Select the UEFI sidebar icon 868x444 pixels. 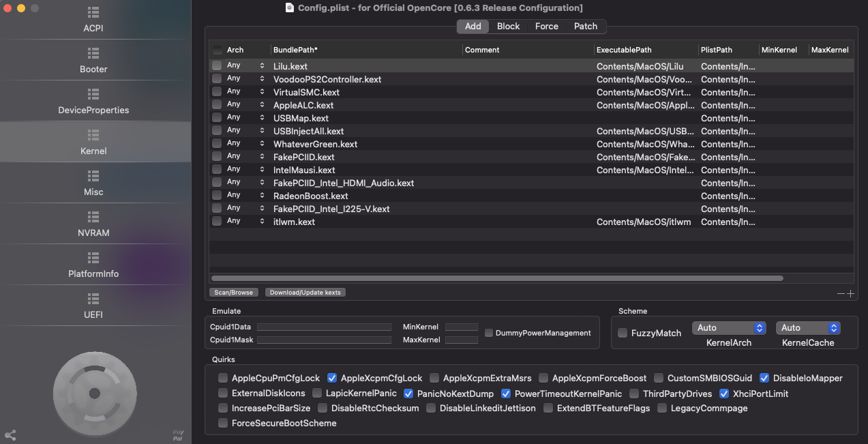click(x=93, y=299)
